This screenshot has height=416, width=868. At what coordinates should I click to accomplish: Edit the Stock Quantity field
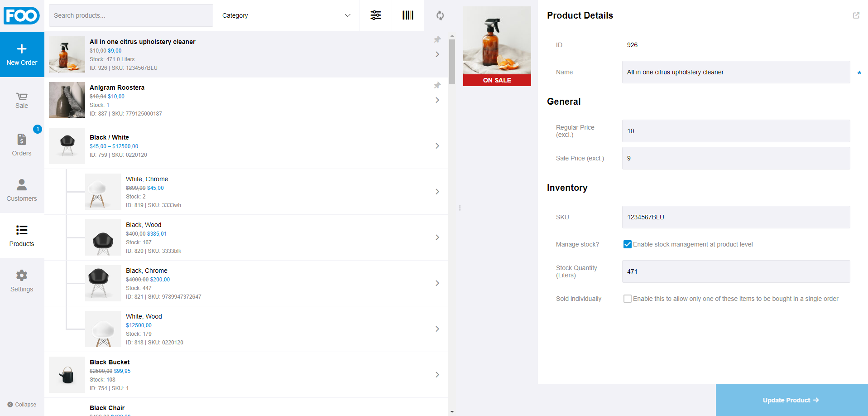pyautogui.click(x=736, y=271)
